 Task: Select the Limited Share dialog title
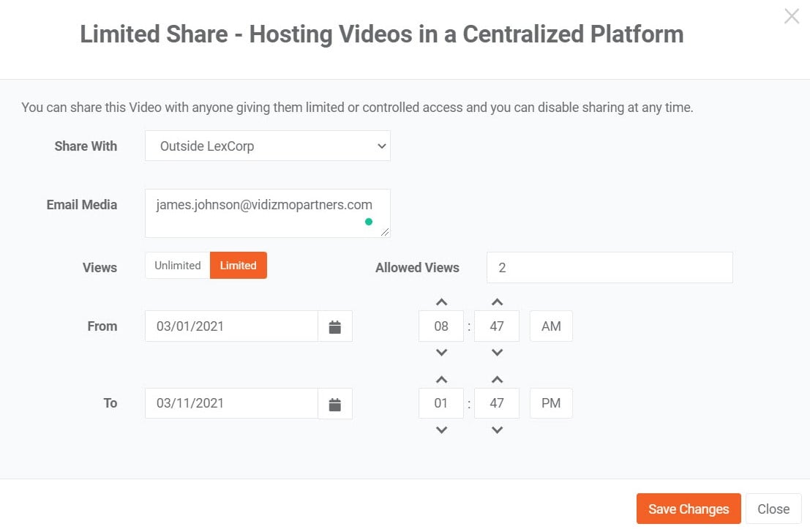pos(382,34)
